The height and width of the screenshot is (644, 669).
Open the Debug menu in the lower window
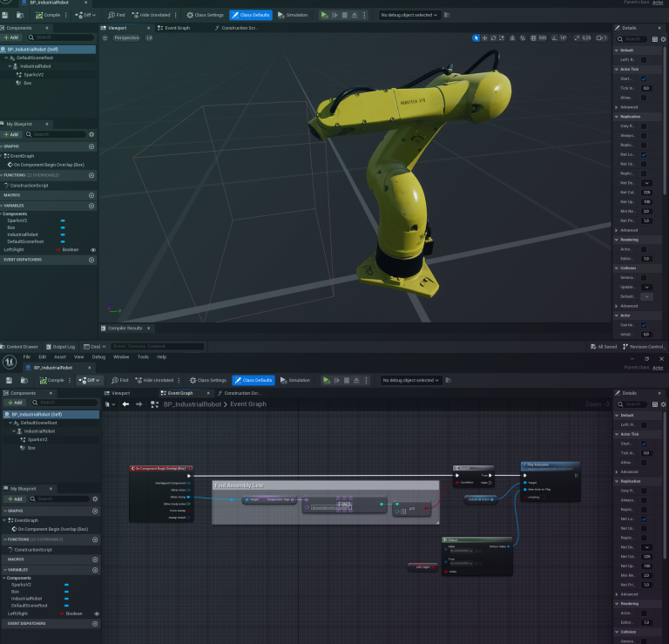(x=98, y=356)
